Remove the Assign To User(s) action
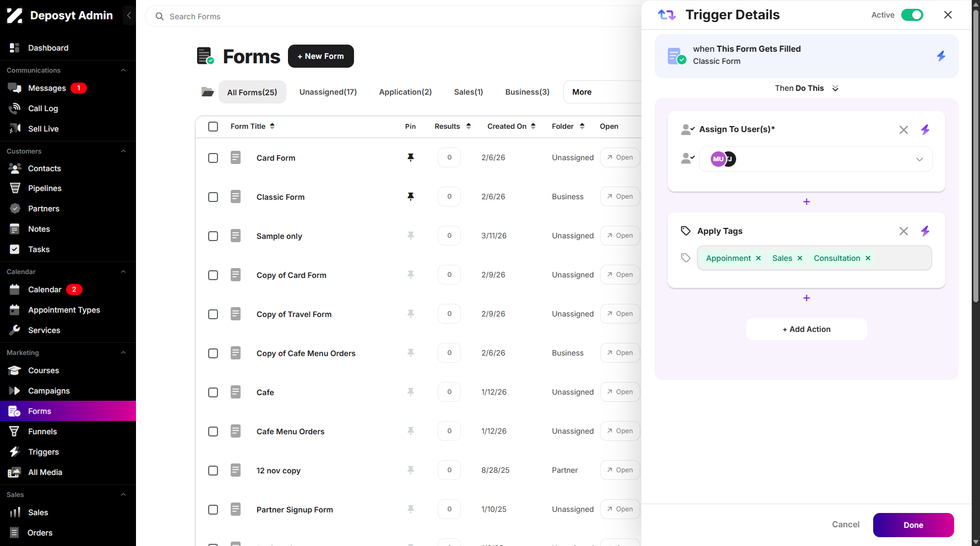The image size is (980, 546). tap(903, 130)
